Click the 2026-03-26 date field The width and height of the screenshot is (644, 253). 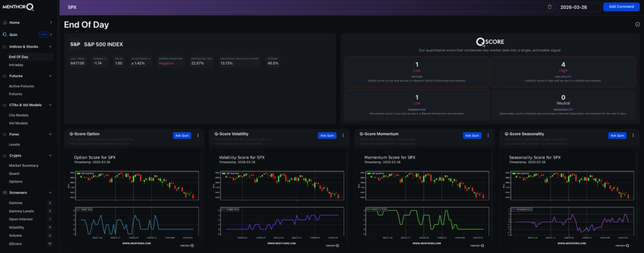(x=579, y=7)
